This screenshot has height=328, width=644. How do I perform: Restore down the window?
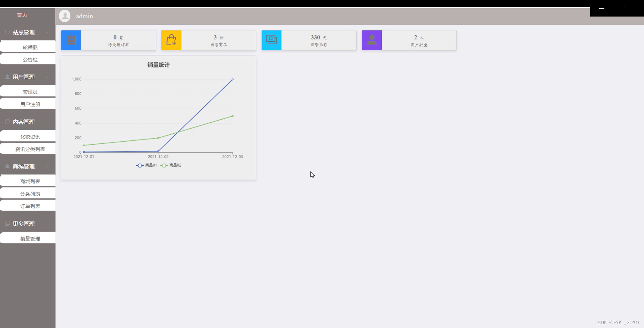pos(625,9)
